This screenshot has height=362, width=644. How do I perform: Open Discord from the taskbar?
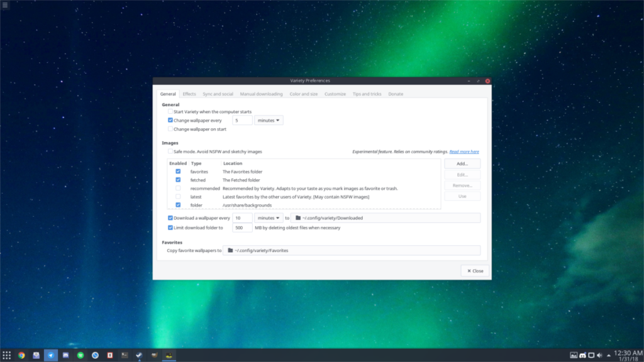pyautogui.click(x=66, y=354)
